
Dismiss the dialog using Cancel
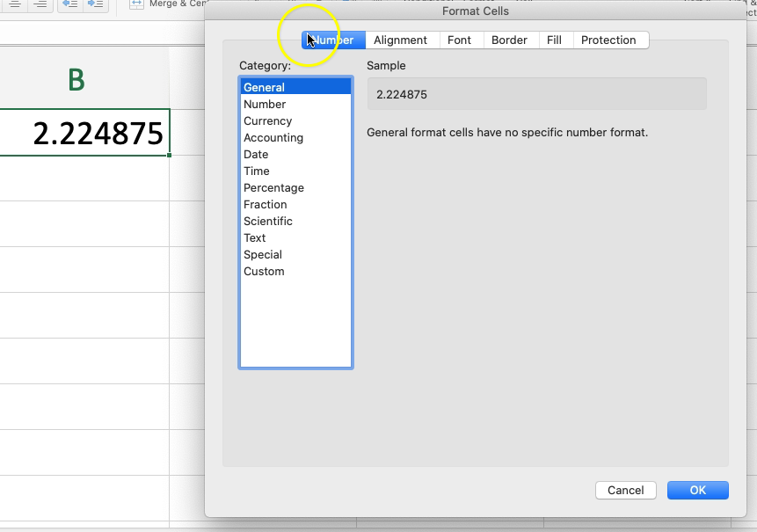point(625,490)
